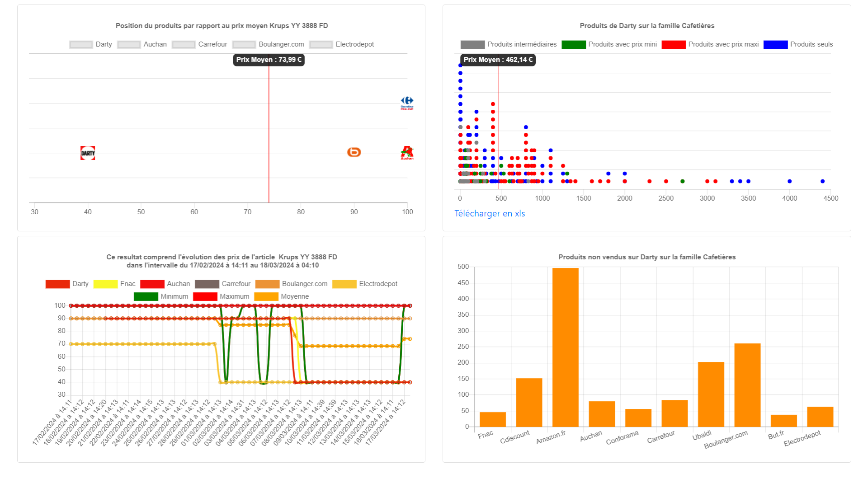Click the Prix Moyen 462,14 € label
The height and width of the screenshot is (488, 868).
click(498, 60)
